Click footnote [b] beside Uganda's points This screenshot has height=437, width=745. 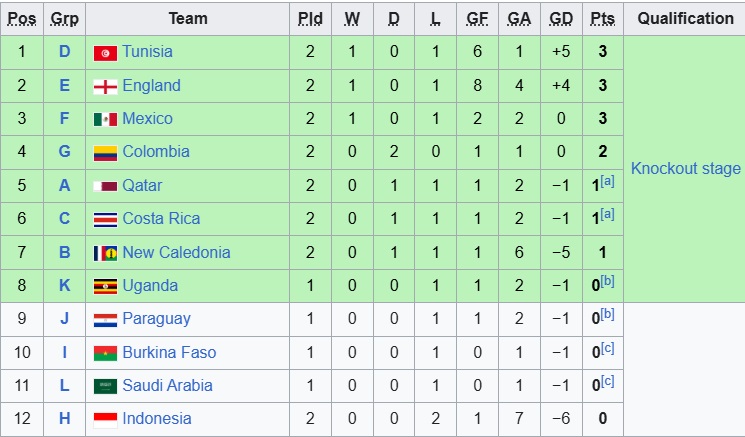[607, 281]
